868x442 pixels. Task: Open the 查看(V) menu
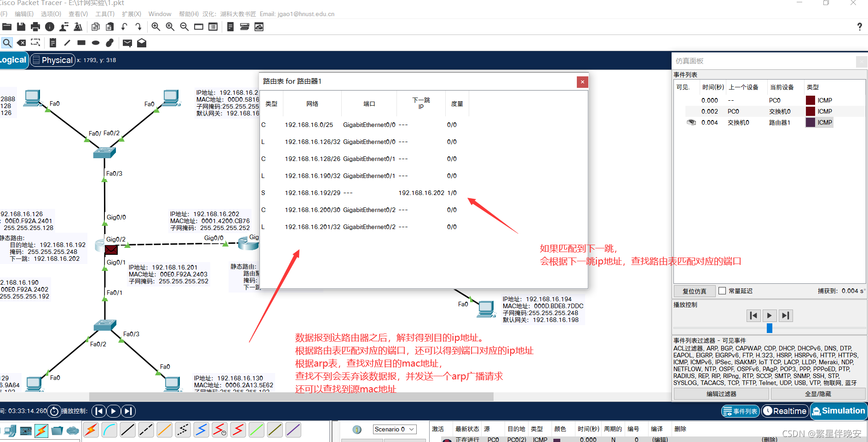click(x=78, y=14)
